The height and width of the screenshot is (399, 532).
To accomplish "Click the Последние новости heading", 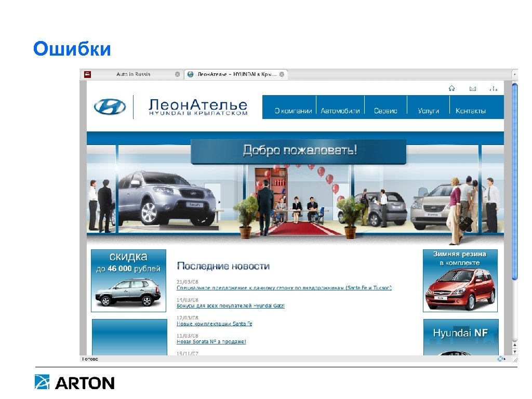I will (x=223, y=266).
